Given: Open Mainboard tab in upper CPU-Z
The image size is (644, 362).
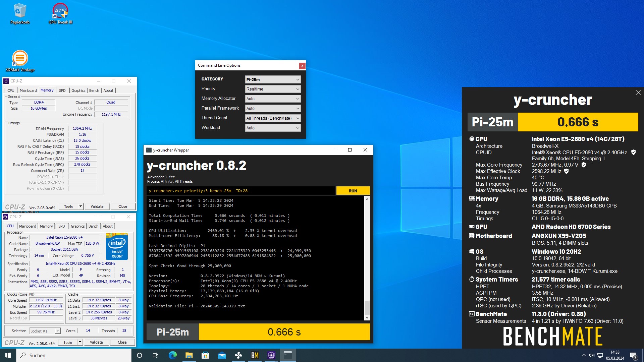Looking at the screenshot, I should click(x=28, y=90).
